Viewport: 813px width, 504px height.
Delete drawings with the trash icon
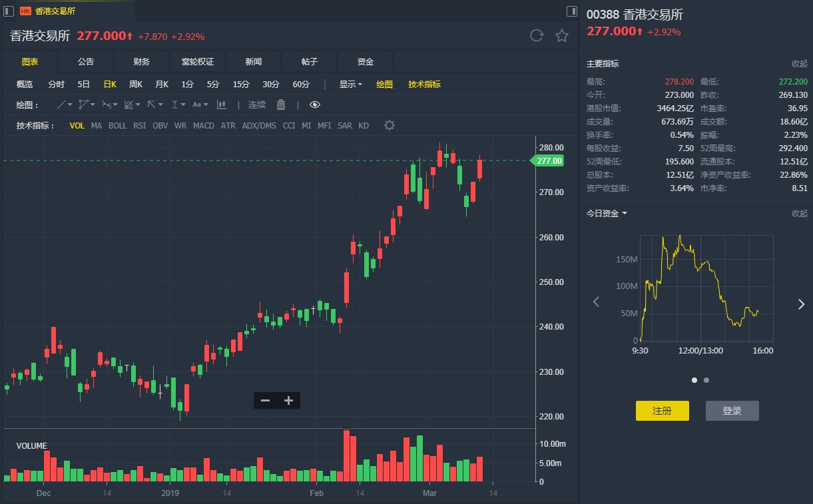pyautogui.click(x=281, y=105)
